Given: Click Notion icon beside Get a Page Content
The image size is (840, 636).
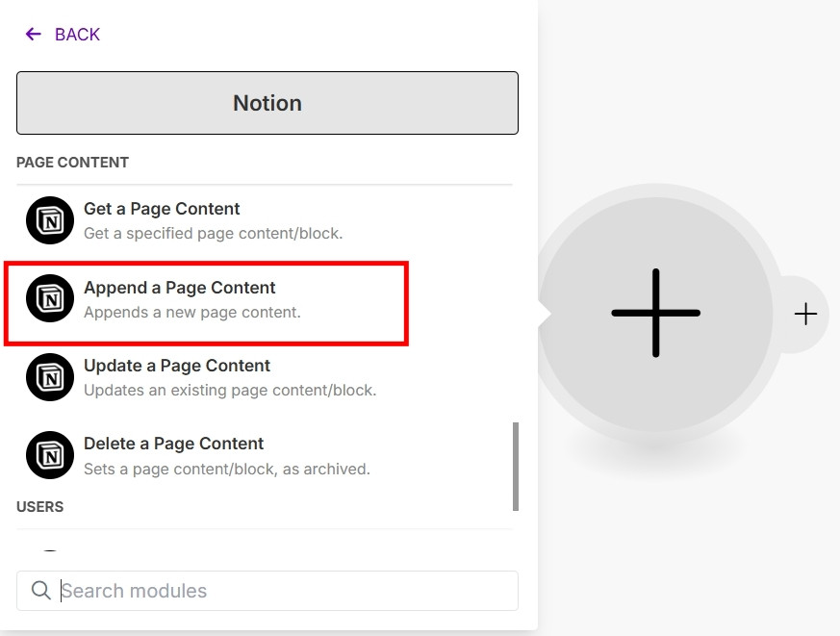Looking at the screenshot, I should 50,220.
